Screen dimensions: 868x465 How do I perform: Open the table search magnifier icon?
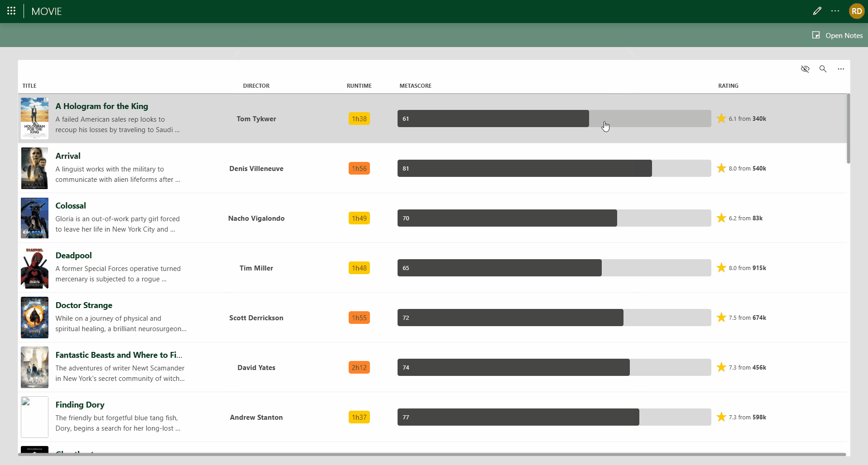823,69
